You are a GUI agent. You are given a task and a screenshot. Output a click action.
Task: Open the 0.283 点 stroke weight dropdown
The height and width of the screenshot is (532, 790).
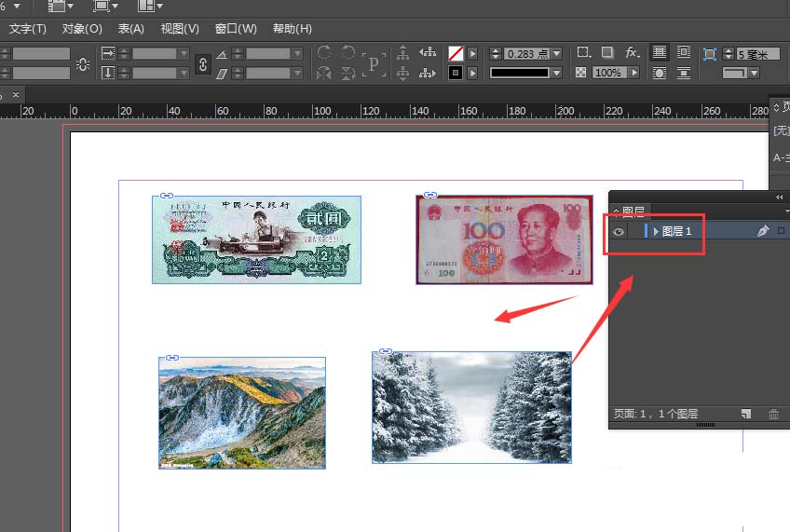pyautogui.click(x=557, y=53)
